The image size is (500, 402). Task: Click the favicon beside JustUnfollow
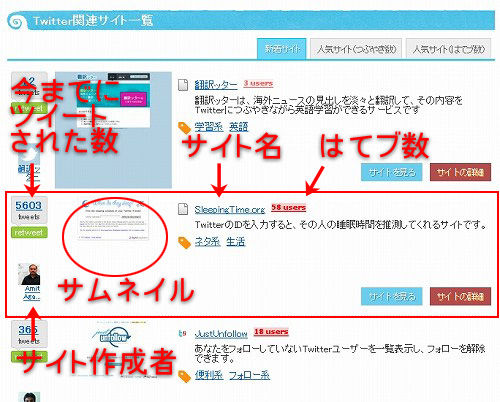click(x=182, y=333)
